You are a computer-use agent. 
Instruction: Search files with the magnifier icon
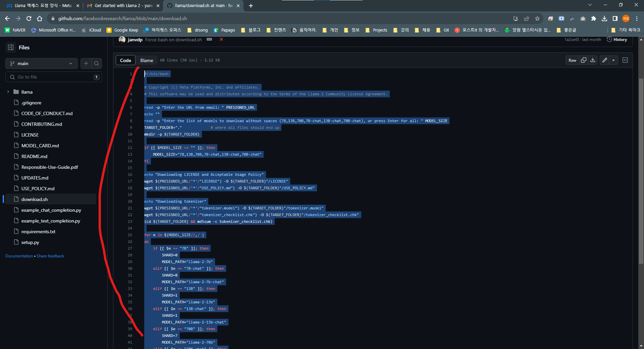tap(97, 64)
